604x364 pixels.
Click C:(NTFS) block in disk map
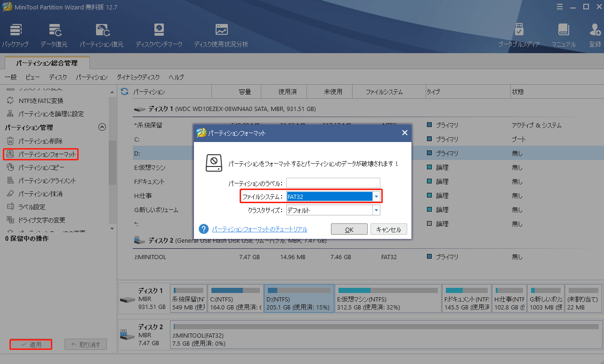235,298
